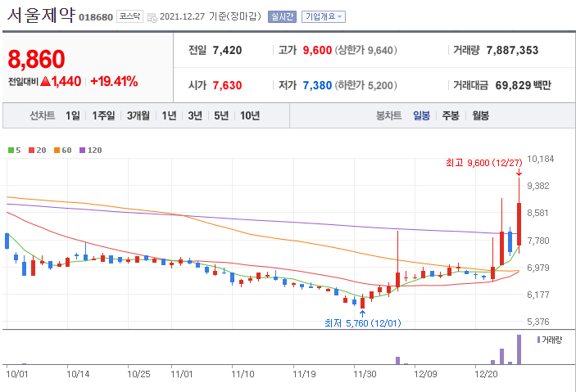Image resolution: width=576 pixels, height=392 pixels.
Task: Select the 5년 line chart tab
Action: [x=221, y=115]
